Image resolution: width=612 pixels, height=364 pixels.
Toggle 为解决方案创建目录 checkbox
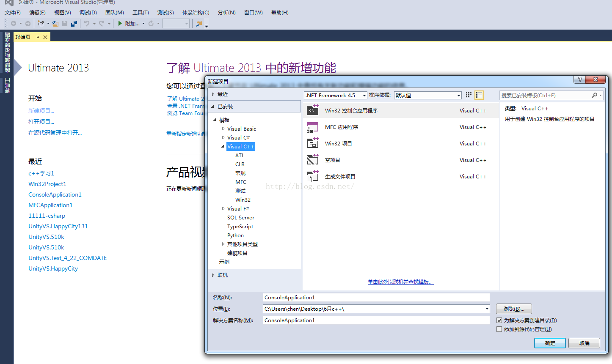(499, 320)
